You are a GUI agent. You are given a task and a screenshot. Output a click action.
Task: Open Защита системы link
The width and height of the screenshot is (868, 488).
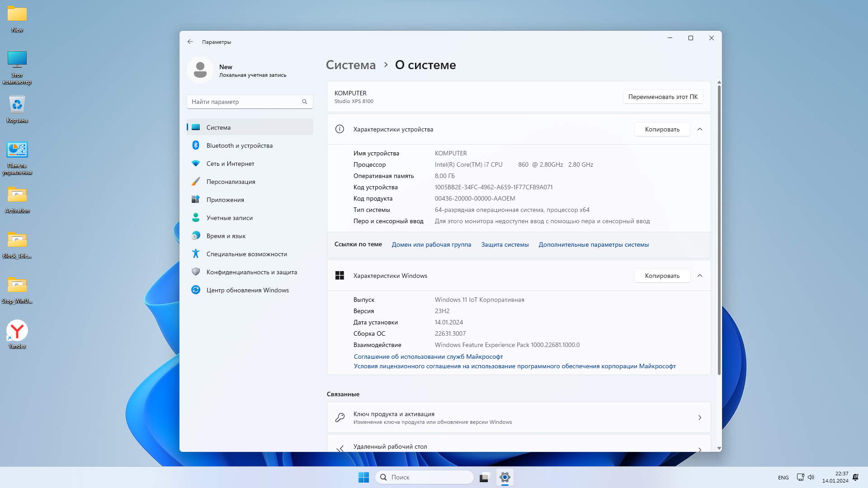click(x=505, y=244)
